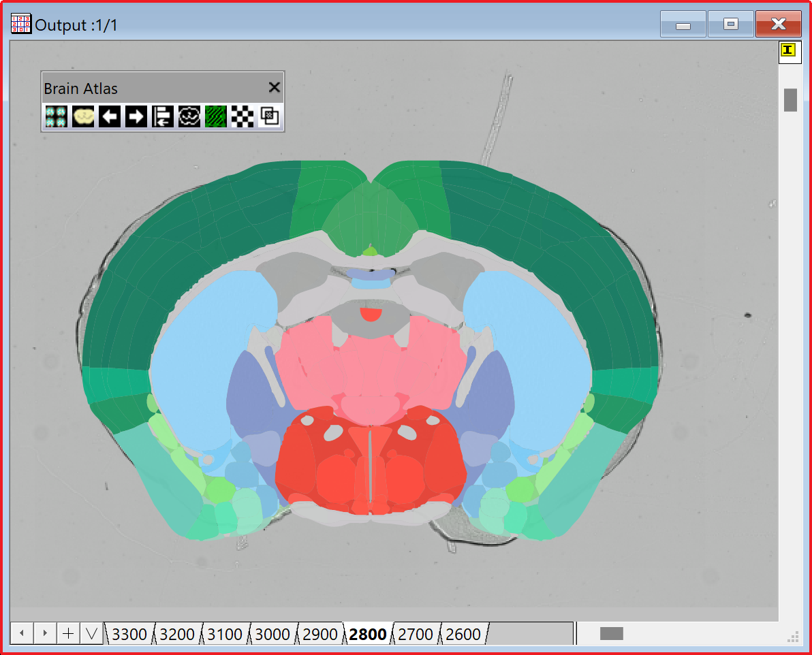Screen dimensions: 812x655
Task: Open the 2600 slice tab
Action: (462, 633)
